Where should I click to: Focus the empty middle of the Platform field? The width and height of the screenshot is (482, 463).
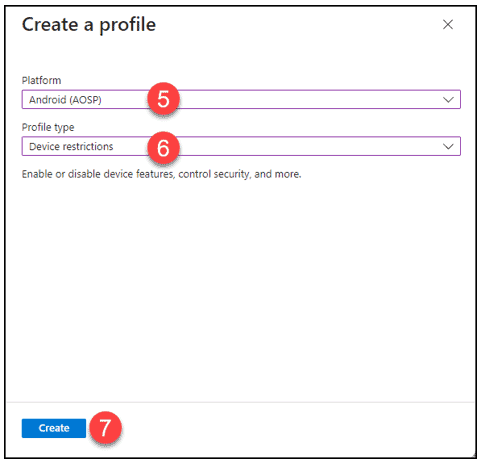pos(300,99)
